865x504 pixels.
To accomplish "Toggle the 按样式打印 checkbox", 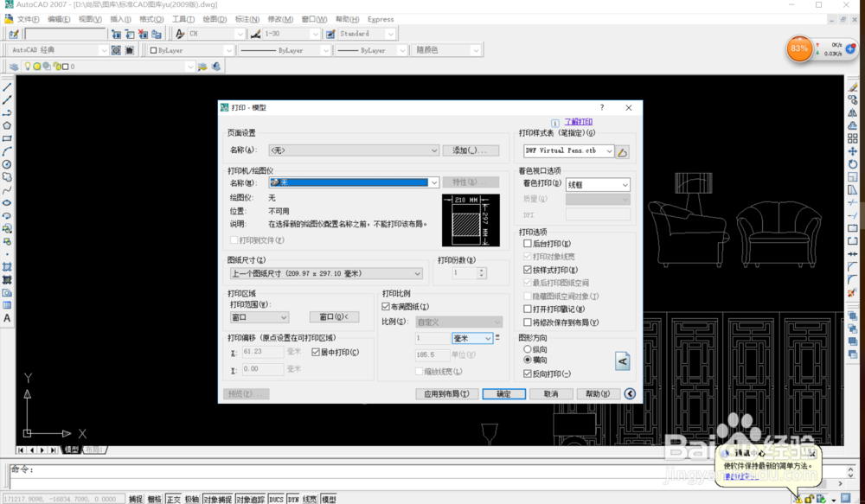I will (x=528, y=270).
